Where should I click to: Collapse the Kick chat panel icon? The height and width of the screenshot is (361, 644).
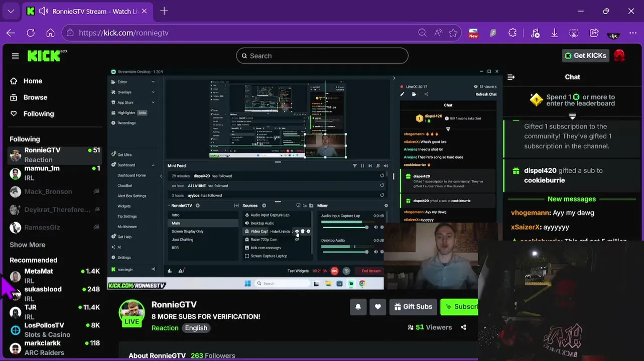click(511, 77)
